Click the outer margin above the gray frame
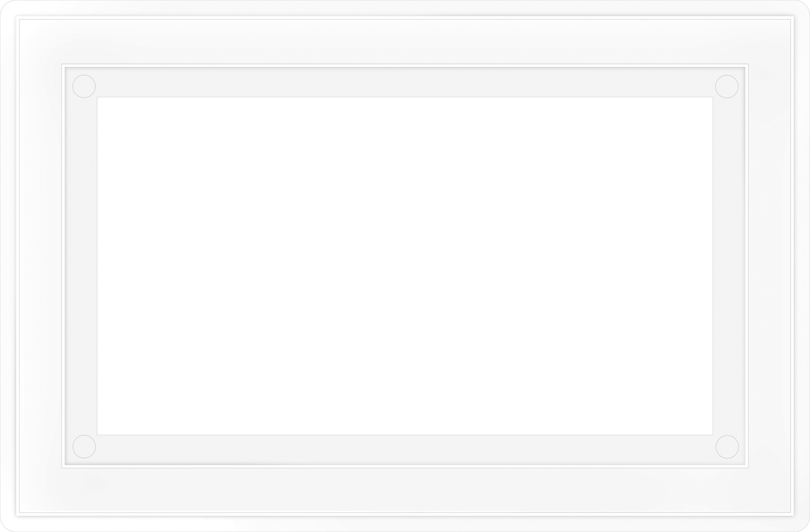The width and height of the screenshot is (810, 532). click(405, 42)
